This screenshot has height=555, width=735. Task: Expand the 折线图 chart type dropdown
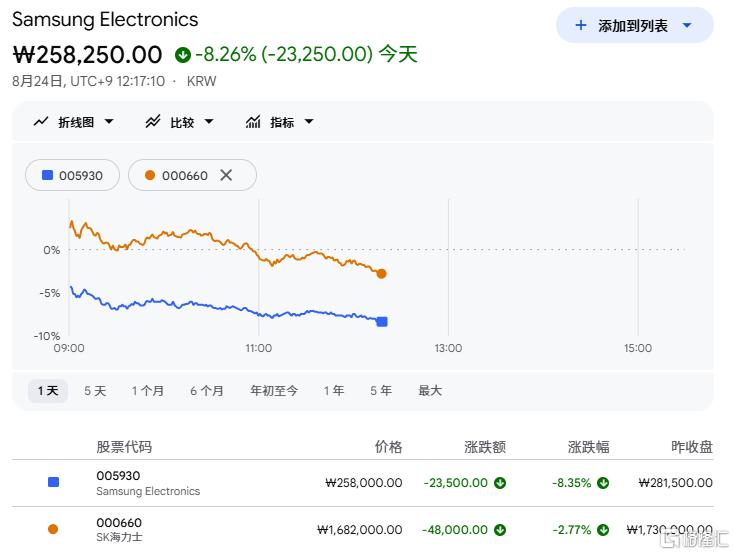coord(109,122)
